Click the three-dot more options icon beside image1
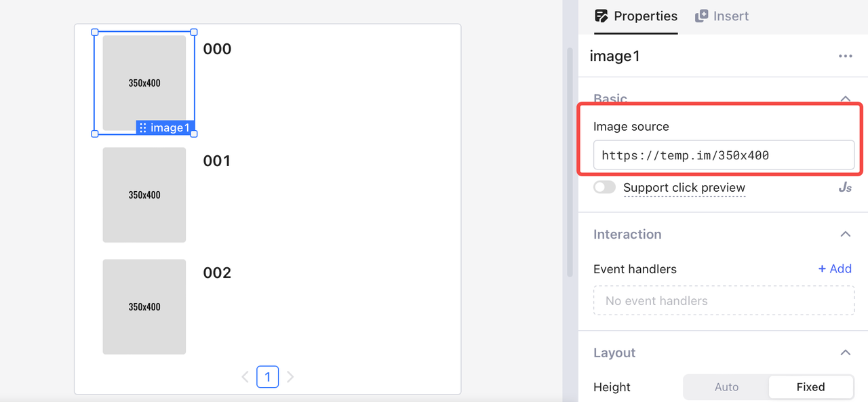The height and width of the screenshot is (402, 868). tap(845, 56)
